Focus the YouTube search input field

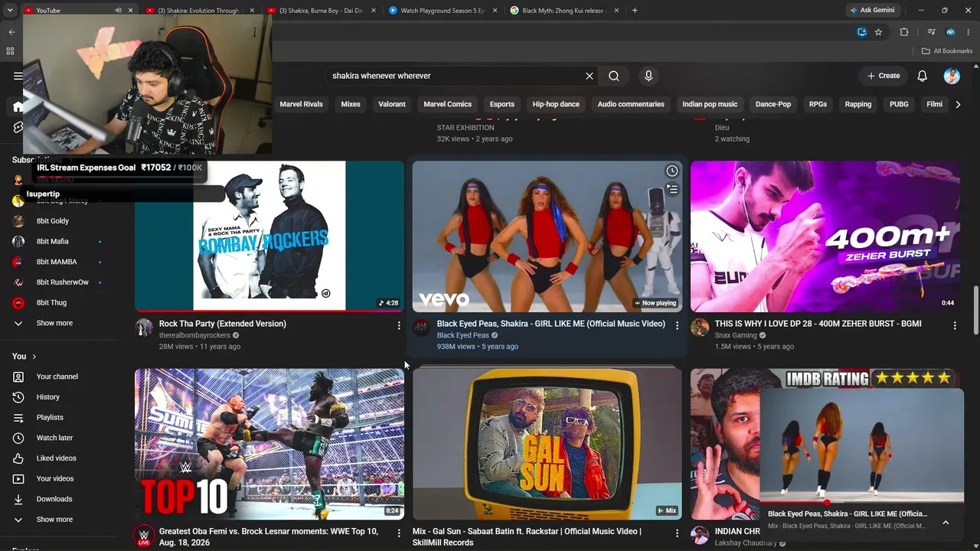[x=456, y=76]
